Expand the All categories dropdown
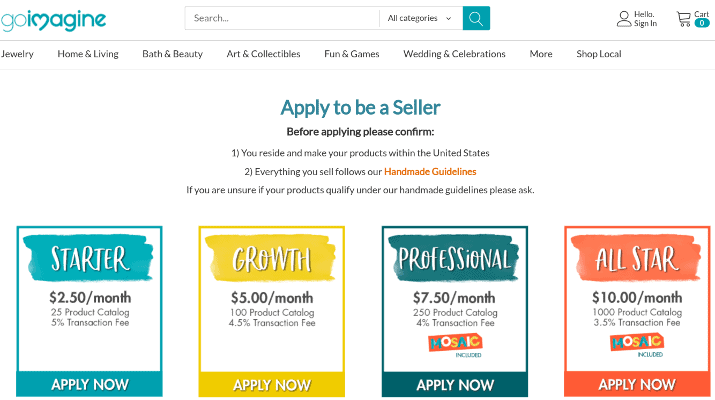The image size is (715, 400). (420, 18)
